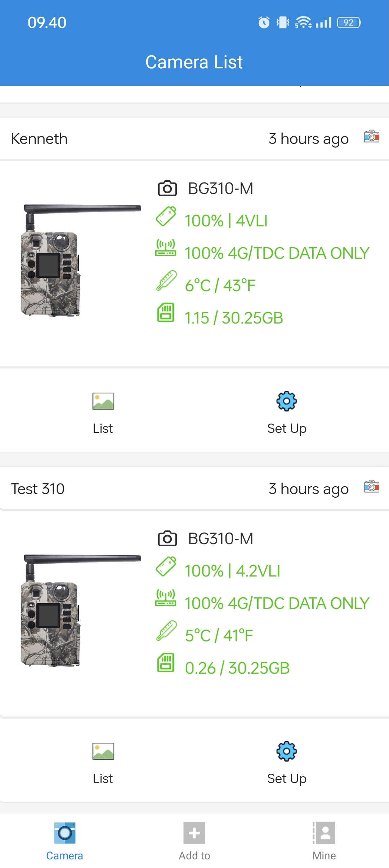Viewport: 389px width, 868px height.
Task: Tap the snapshot camera icon beside Kenneth
Action: [x=371, y=137]
